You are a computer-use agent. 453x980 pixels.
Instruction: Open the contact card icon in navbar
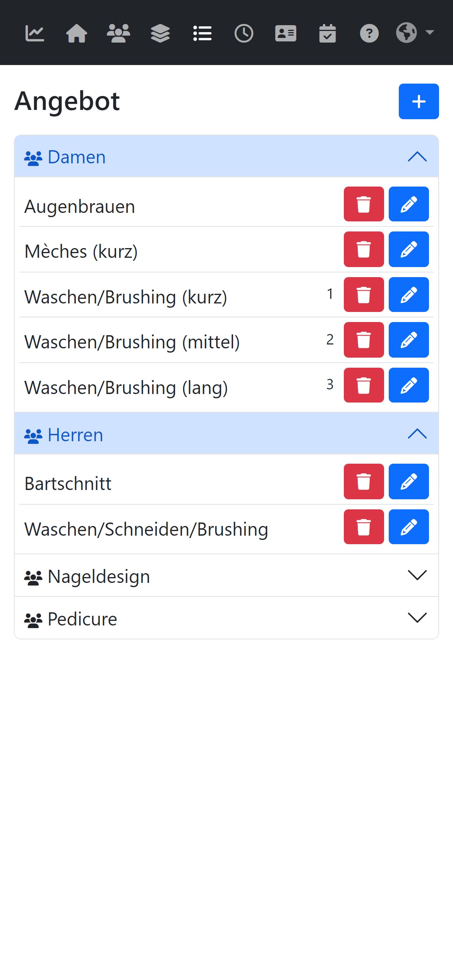coord(286,33)
